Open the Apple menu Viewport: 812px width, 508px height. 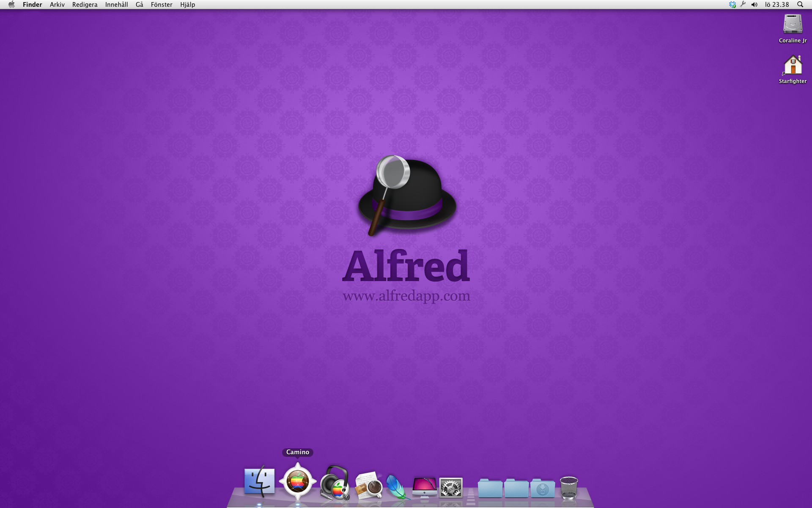(11, 5)
